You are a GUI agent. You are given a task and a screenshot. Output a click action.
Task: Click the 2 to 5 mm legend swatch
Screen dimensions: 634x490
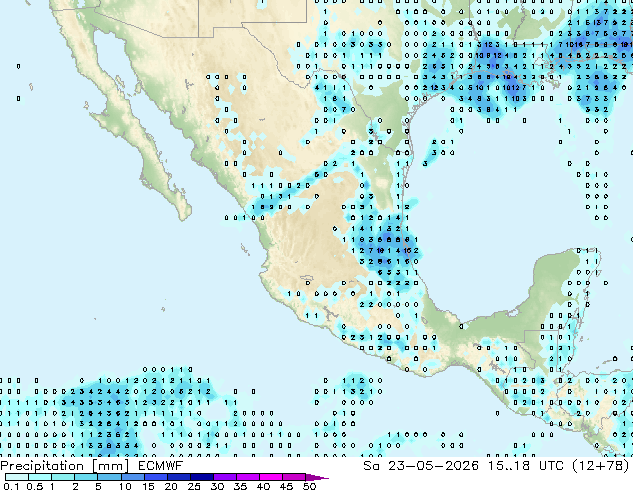click(x=86, y=477)
